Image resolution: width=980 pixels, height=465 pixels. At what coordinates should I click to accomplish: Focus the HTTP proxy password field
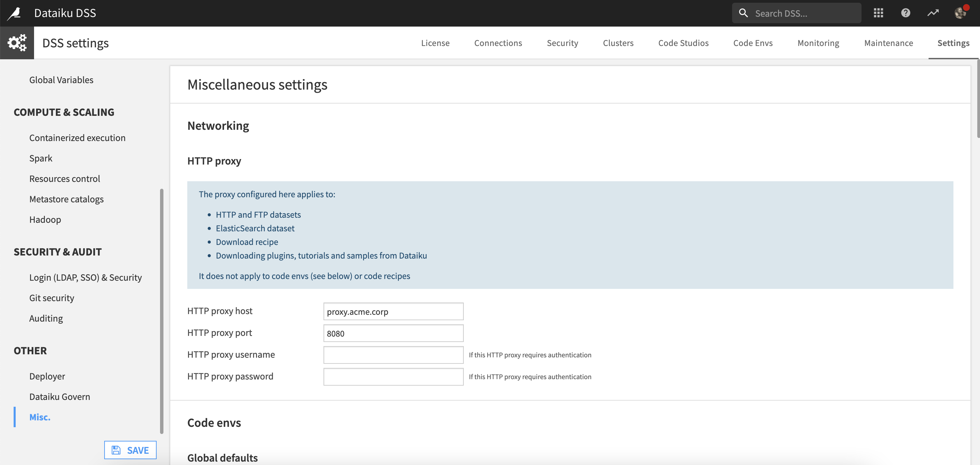point(393,377)
